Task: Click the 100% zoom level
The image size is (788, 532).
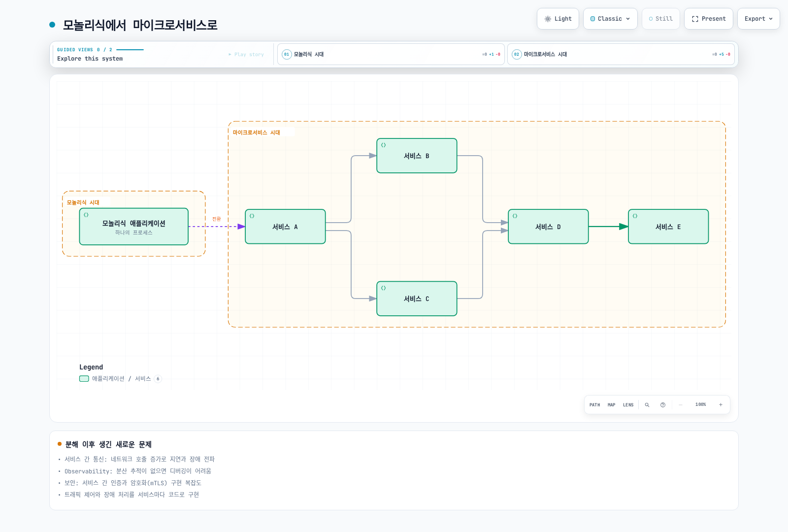Action: point(700,404)
